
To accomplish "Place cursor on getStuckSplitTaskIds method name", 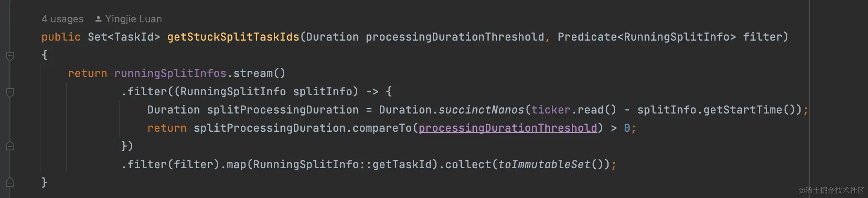I will tap(233, 37).
